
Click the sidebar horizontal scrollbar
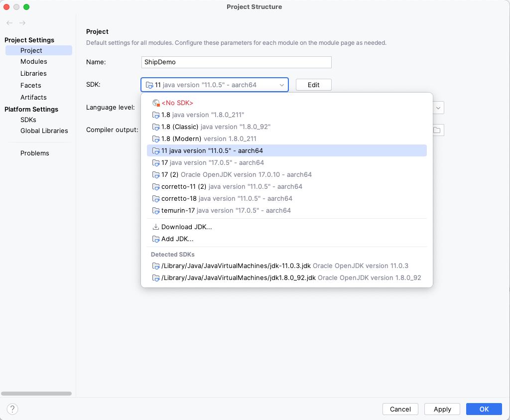coord(36,394)
